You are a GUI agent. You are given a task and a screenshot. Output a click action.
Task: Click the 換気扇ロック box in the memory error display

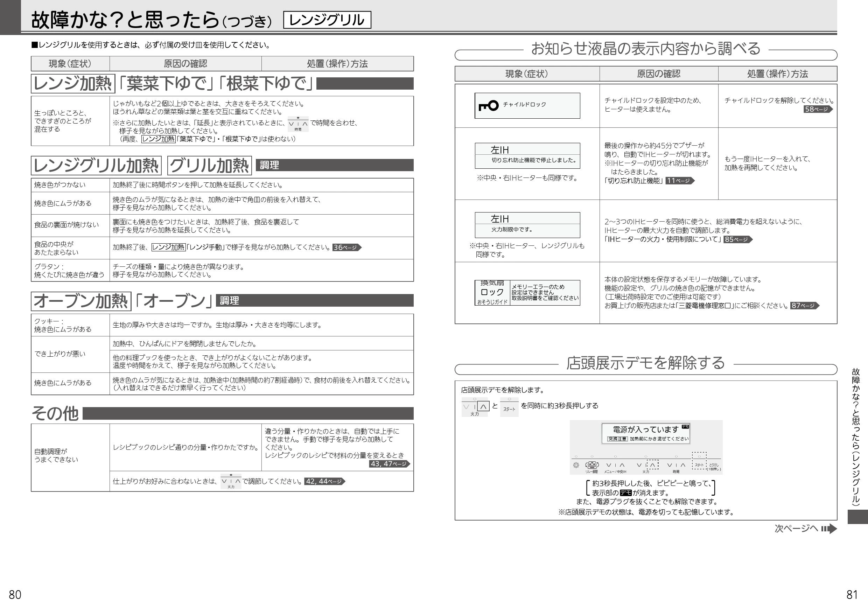point(492,293)
